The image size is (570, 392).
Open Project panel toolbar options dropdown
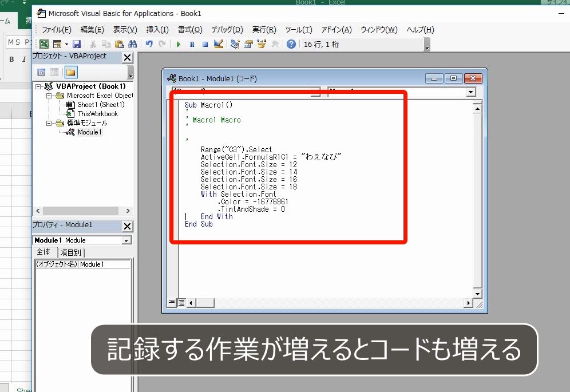click(x=130, y=73)
